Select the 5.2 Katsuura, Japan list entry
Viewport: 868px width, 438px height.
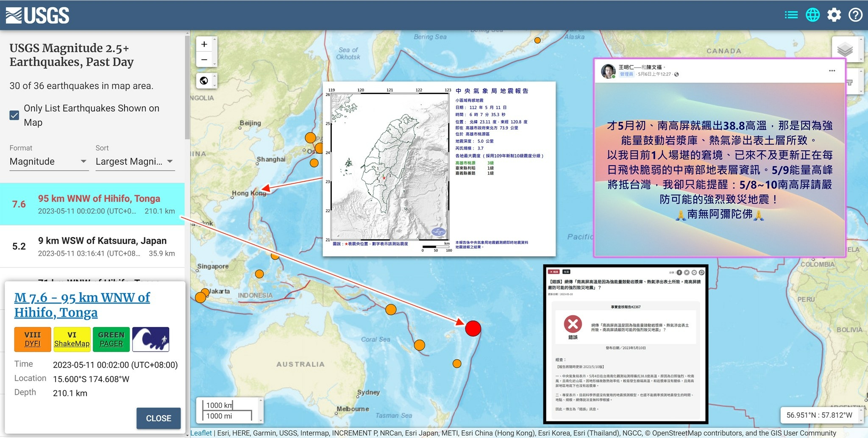click(92, 247)
